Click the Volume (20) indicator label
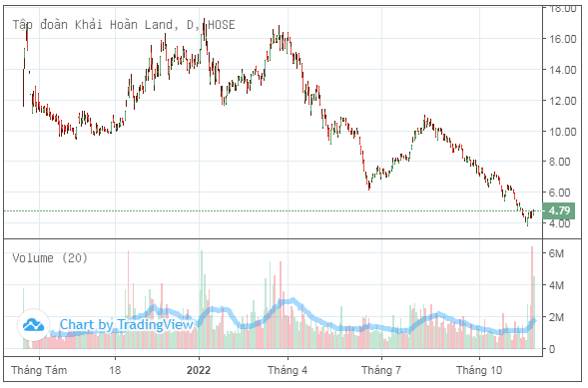This screenshot has width=588, height=388. [50, 258]
